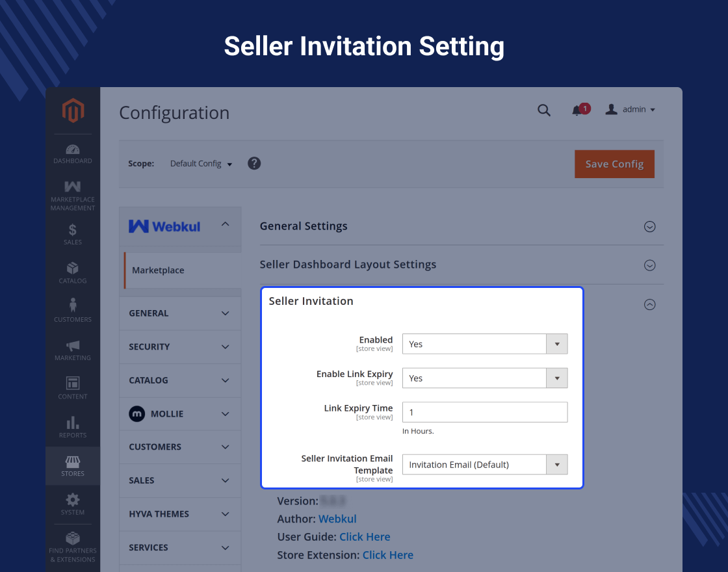This screenshot has width=728, height=572.
Task: Collapse the Webkul section chevron
Action: coord(225,224)
